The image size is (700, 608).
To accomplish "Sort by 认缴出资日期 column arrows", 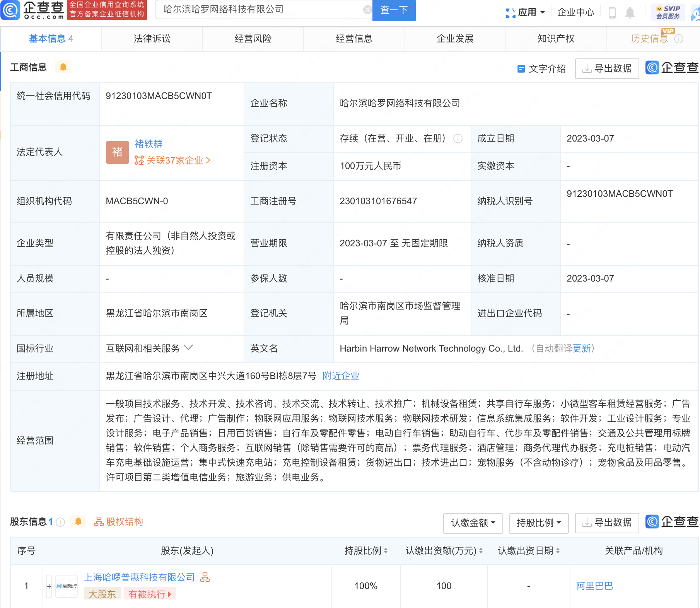I will pos(558,551).
